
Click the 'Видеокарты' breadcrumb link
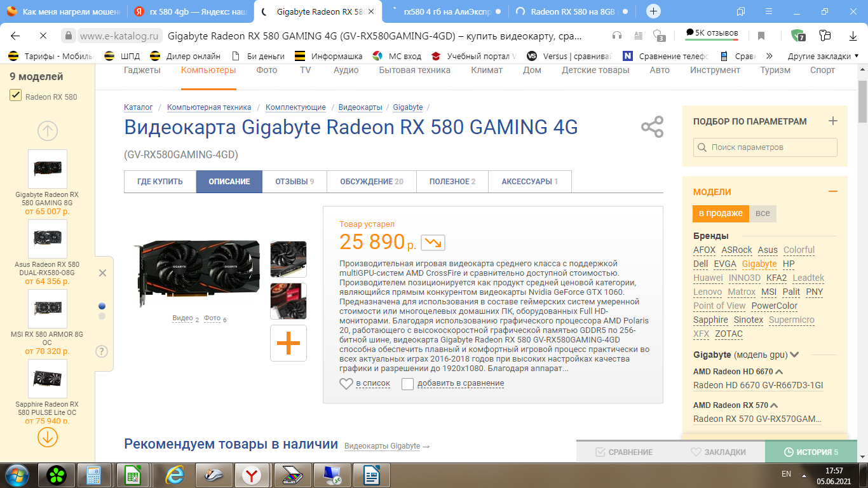click(x=360, y=107)
